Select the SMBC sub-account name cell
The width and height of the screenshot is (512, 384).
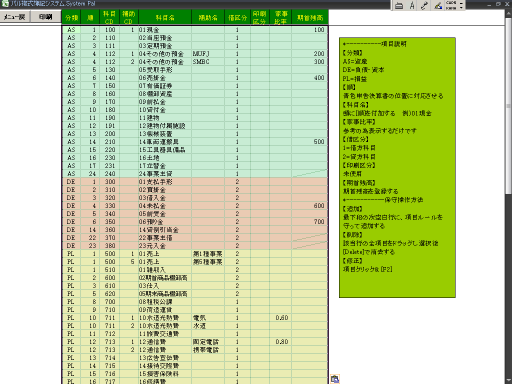tap(208, 62)
